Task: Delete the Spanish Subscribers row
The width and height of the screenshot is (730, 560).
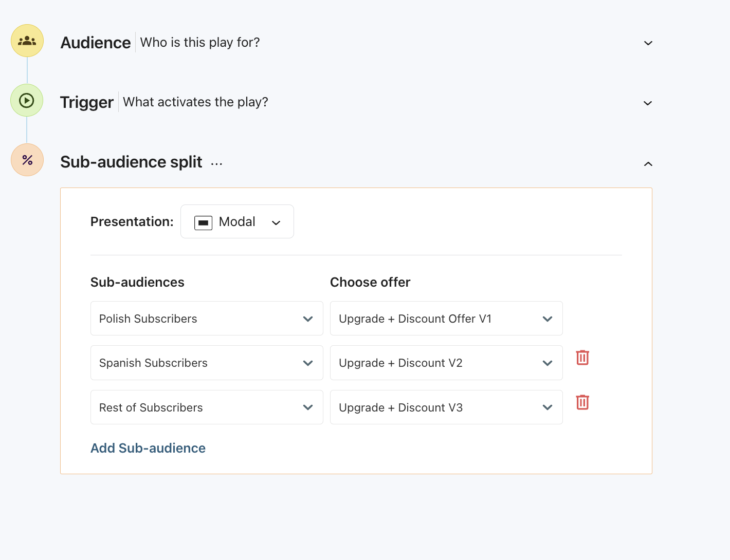Action: click(x=582, y=358)
